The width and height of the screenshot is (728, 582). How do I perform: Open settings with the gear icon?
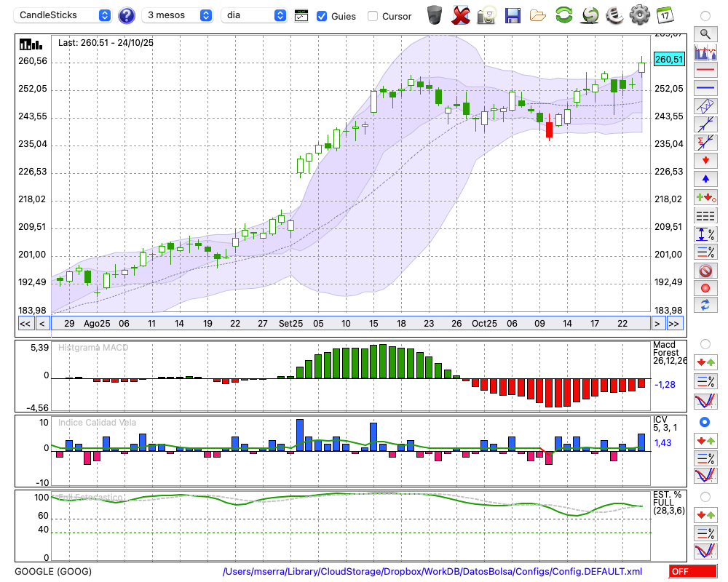pyautogui.click(x=639, y=15)
